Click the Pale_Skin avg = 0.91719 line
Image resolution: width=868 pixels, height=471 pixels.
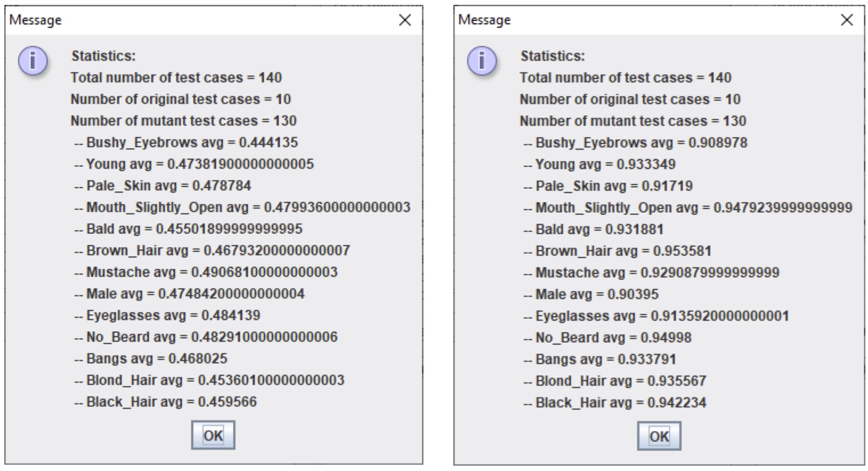point(608,186)
